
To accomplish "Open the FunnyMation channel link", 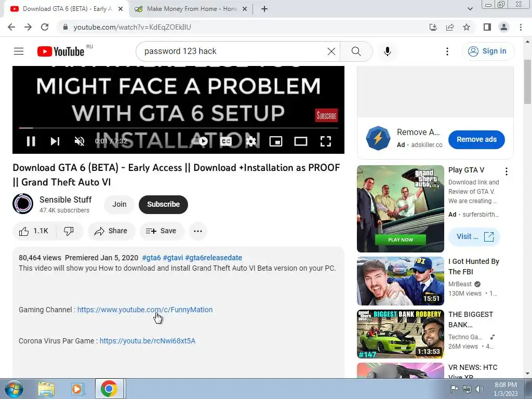I will pos(145,310).
